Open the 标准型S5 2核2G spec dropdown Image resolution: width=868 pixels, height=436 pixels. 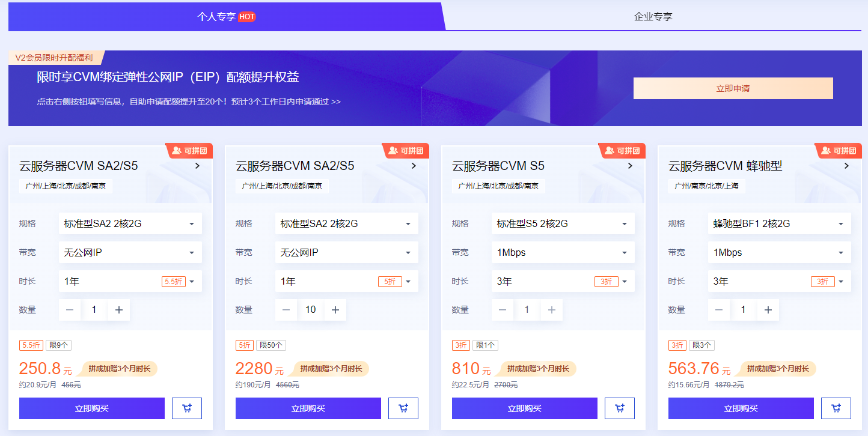[x=563, y=223]
